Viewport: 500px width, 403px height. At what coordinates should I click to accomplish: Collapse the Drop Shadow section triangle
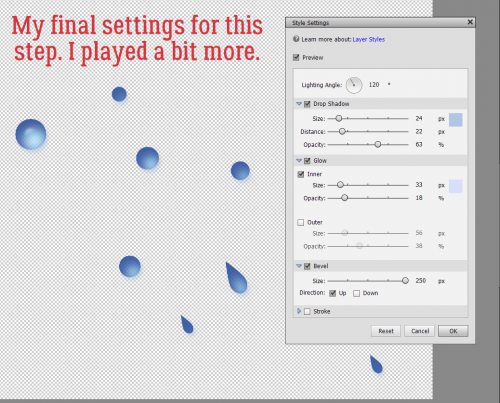tap(299, 104)
